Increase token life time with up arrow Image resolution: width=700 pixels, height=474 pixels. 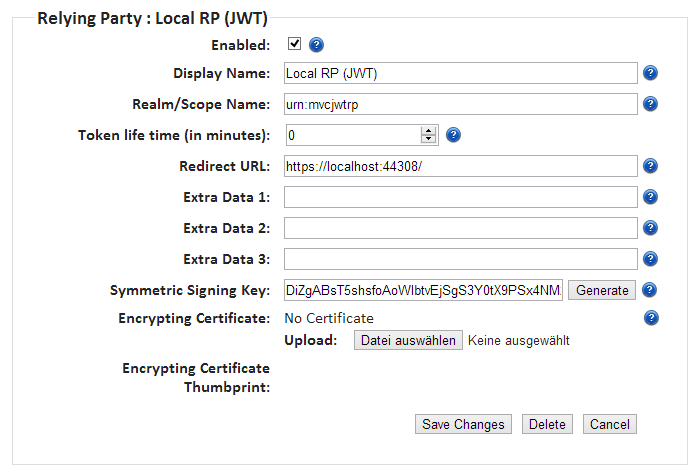429,130
